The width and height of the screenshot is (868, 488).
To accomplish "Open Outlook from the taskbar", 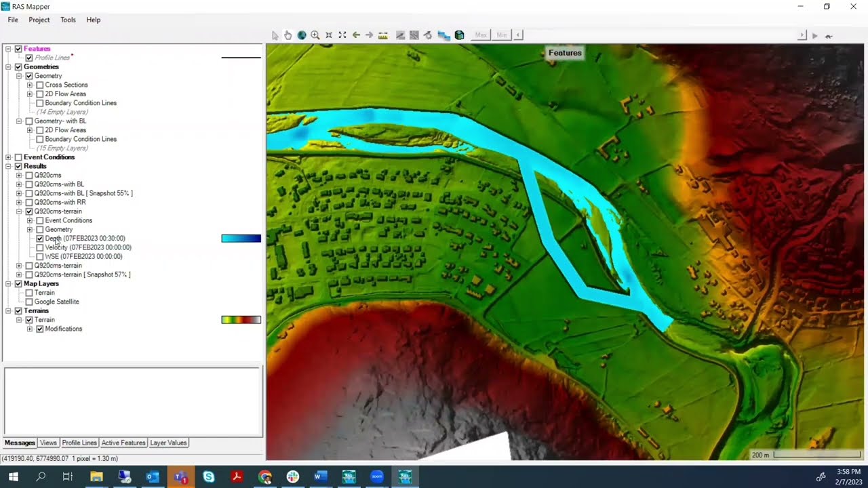I will 153,477.
